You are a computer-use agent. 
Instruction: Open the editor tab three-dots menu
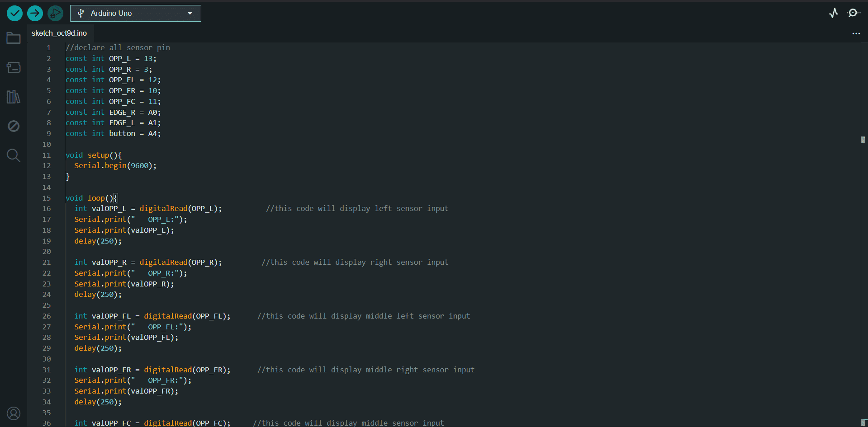point(856,33)
